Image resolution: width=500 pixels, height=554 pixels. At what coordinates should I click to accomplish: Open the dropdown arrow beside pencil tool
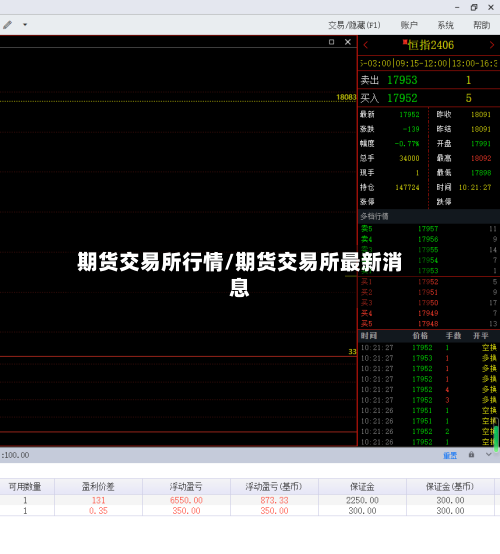[x=25, y=25]
